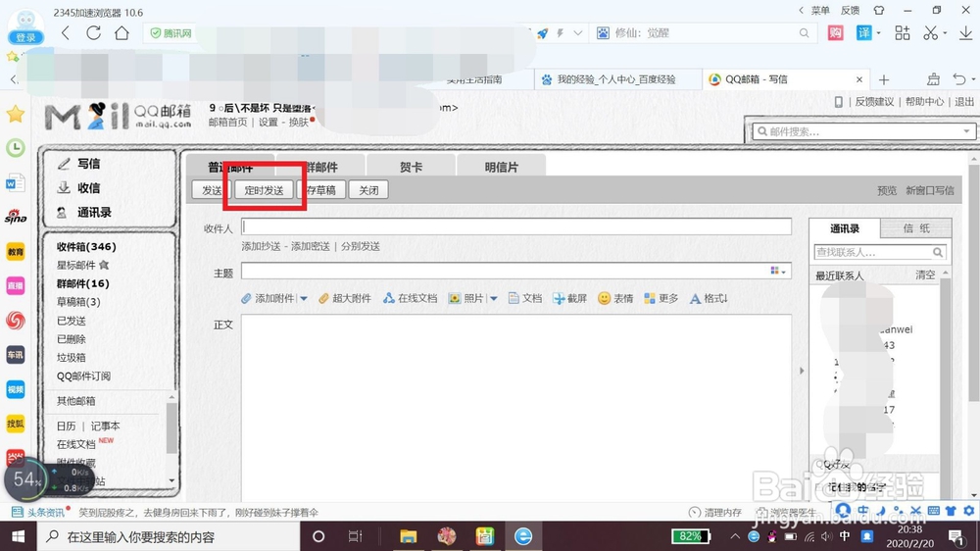This screenshot has height=551, width=980.
Task: Select 通讯录 tab in right panel
Action: click(845, 228)
